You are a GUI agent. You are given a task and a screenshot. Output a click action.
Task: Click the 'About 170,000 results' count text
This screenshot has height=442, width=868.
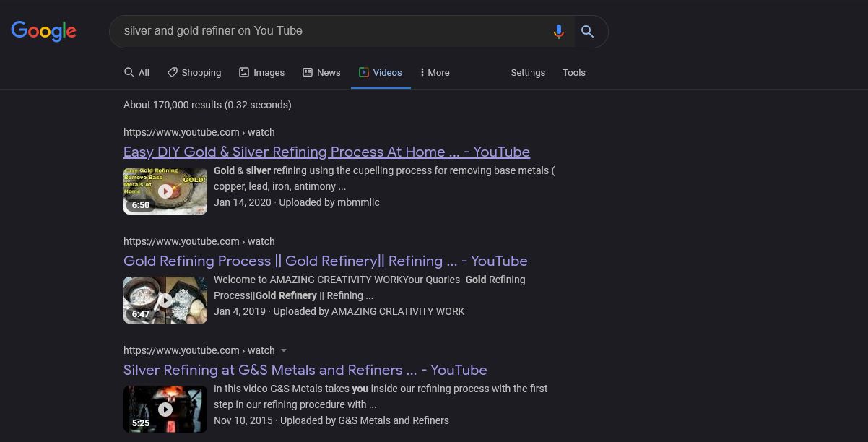[x=207, y=105]
